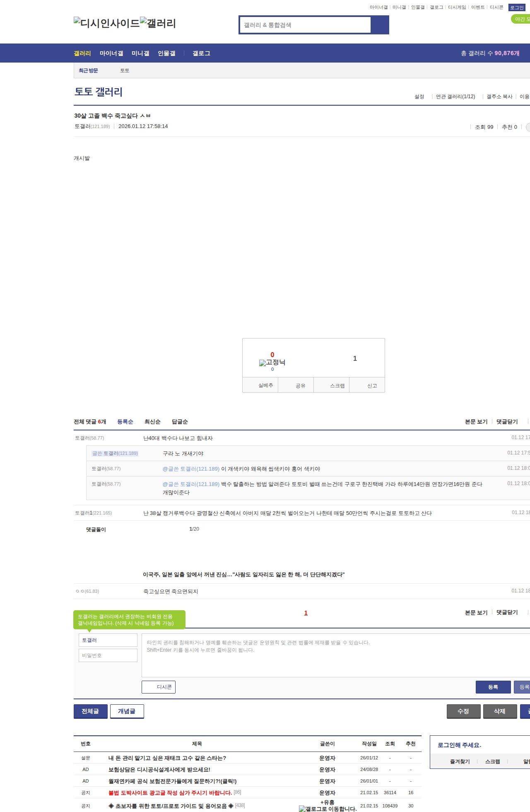Click the 댓글돌이 label in the comments
The height and width of the screenshot is (812, 530).
coord(96,529)
